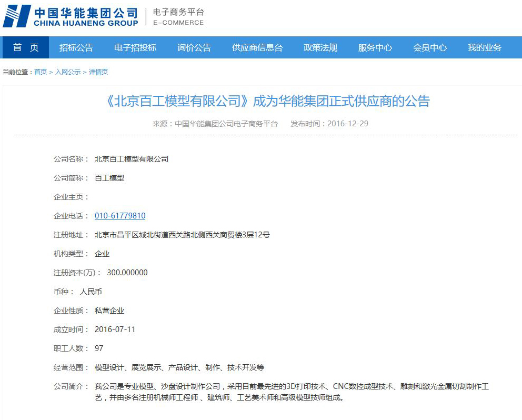Click the 注册地址 address text
The image size is (522, 420).
(x=182, y=235)
